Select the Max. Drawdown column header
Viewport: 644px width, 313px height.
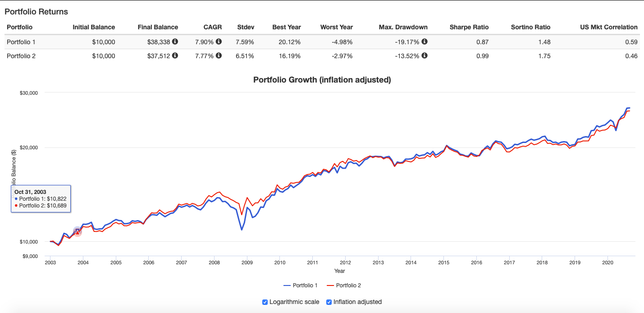403,27
